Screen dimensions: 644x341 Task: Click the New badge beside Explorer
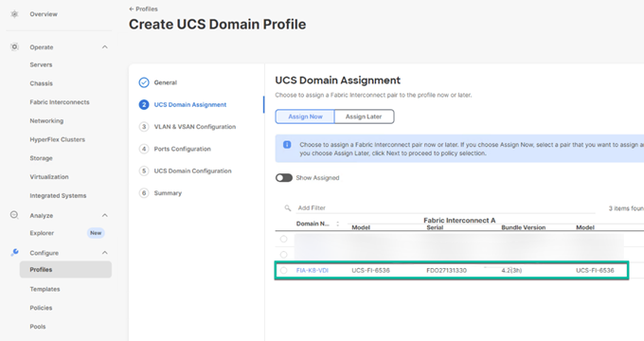click(96, 233)
